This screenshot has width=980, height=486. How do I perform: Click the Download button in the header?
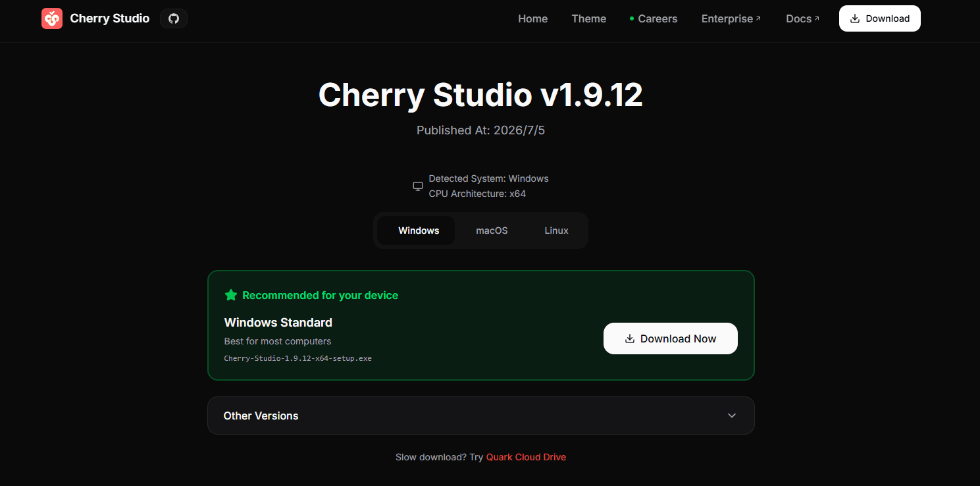880,18
